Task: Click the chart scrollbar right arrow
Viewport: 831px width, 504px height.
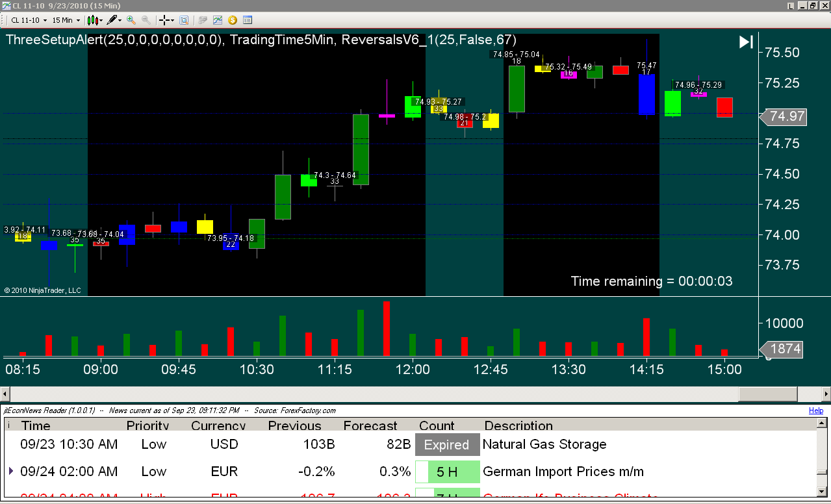Action: pos(825,394)
